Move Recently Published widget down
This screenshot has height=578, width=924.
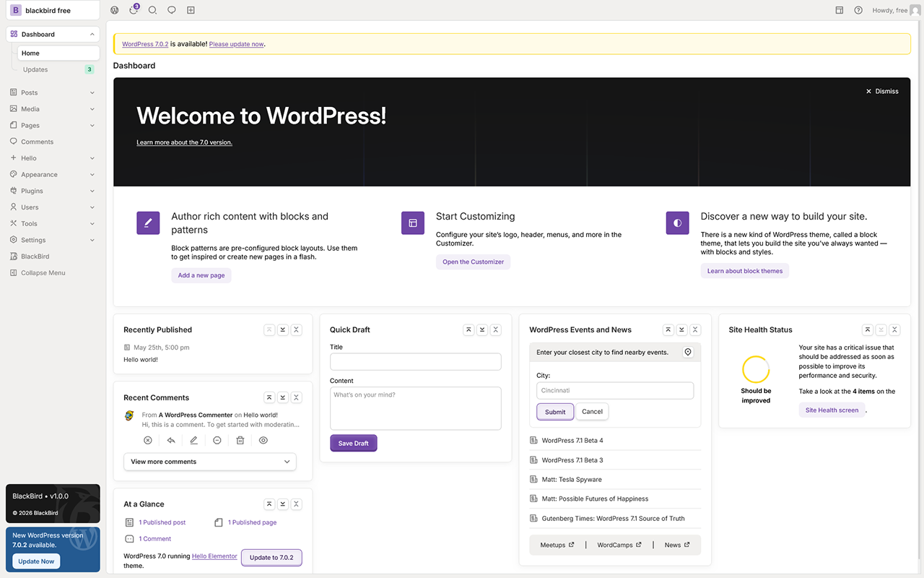click(x=283, y=329)
